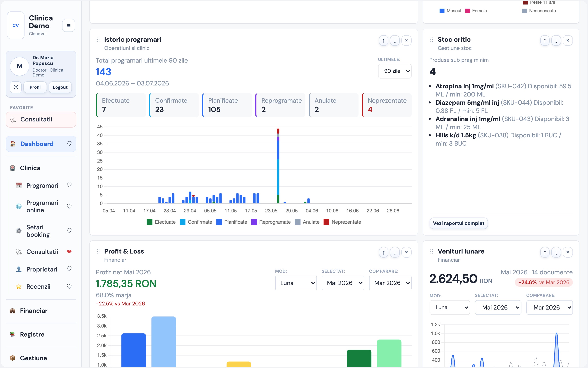Open Venituri lunare Mod Luna dropdown
The height and width of the screenshot is (368, 588).
click(x=450, y=307)
